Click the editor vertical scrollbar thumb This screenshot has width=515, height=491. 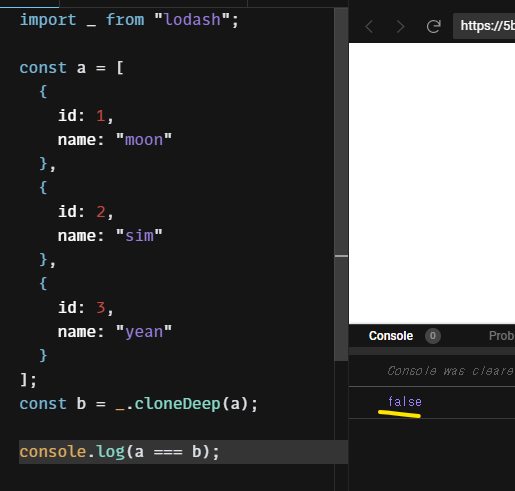tap(341, 184)
